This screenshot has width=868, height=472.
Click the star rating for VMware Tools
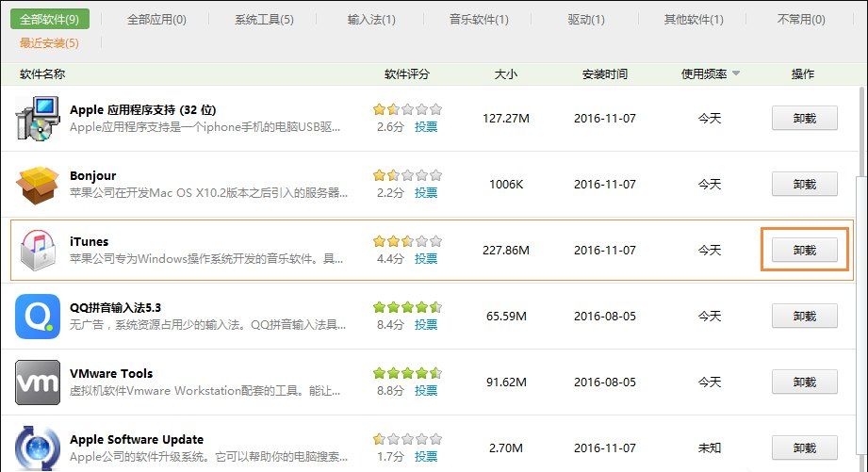click(x=406, y=373)
